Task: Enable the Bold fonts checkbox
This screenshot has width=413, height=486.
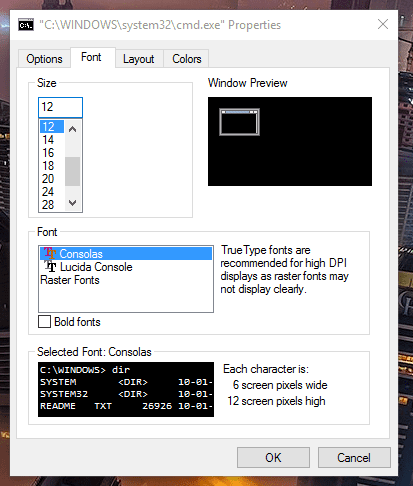Action: (44, 322)
